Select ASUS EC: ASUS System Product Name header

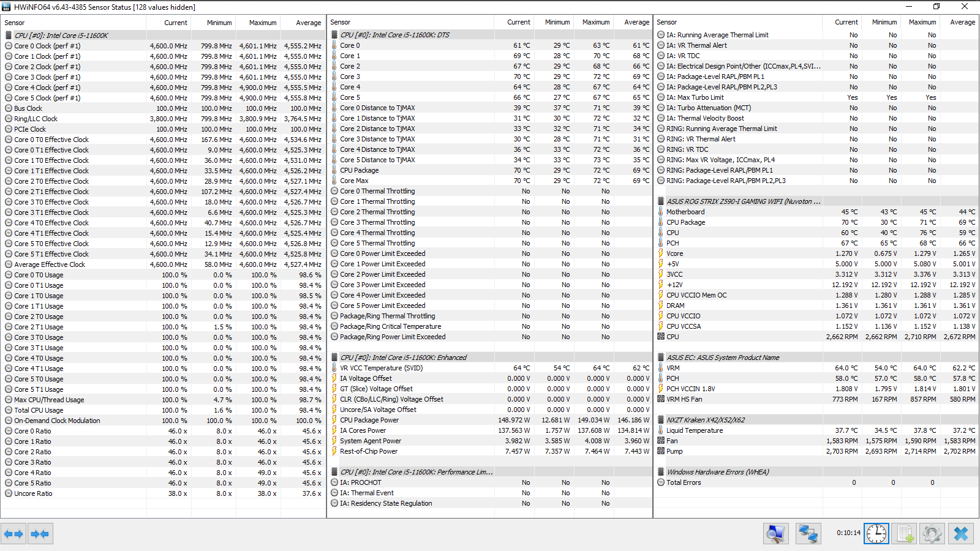tap(816, 358)
